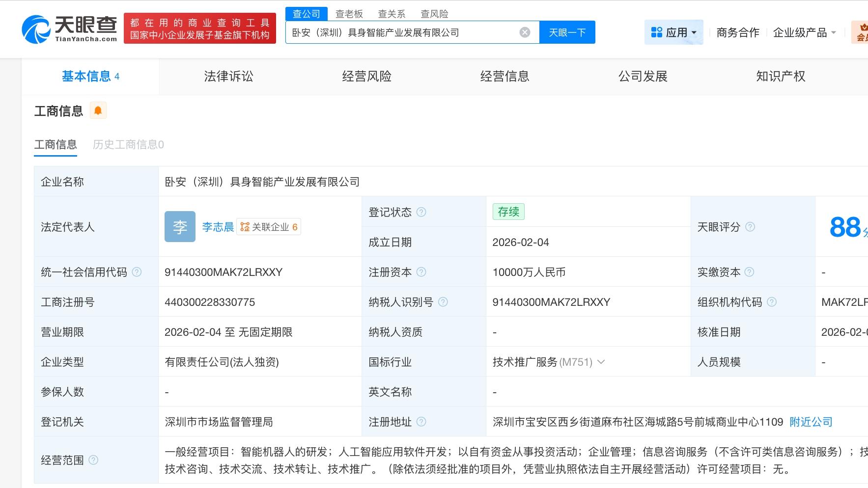Image resolution: width=868 pixels, height=488 pixels.
Task: Click the help icon next to 登记状态
Action: [x=421, y=212]
